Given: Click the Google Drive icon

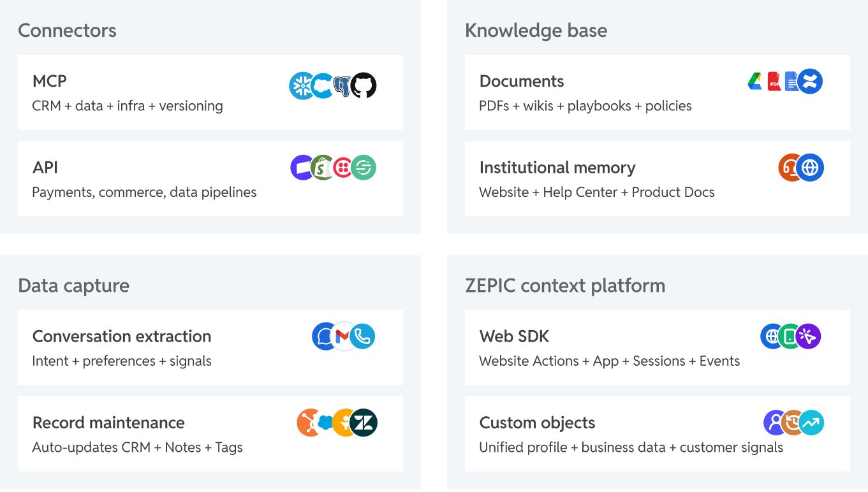Looking at the screenshot, I should click(755, 82).
